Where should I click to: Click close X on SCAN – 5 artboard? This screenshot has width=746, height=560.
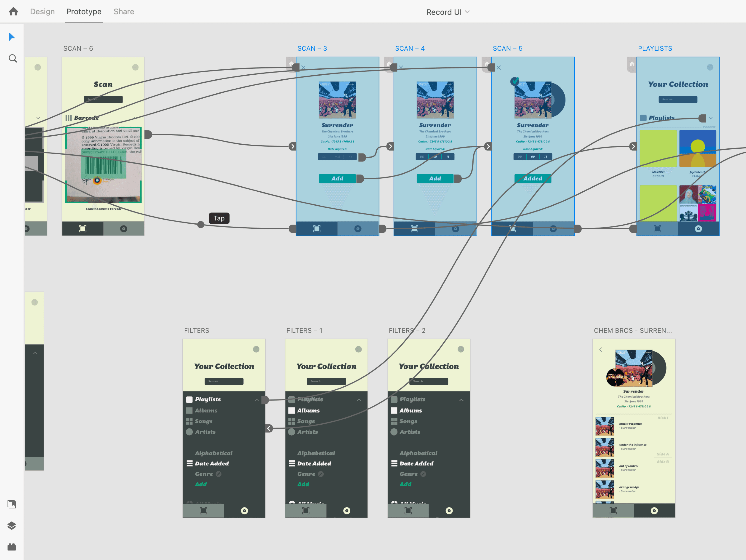[499, 68]
